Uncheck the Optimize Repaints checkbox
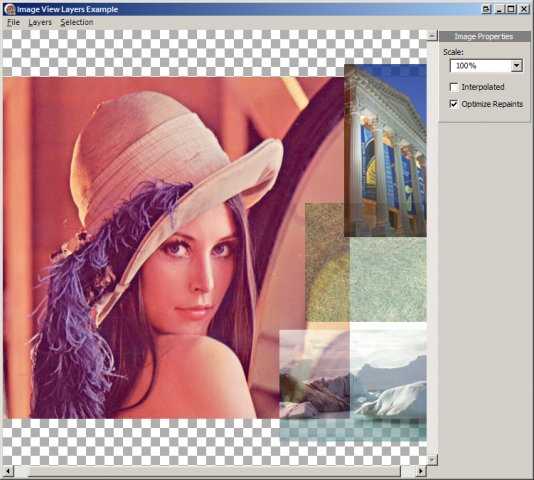 (x=454, y=104)
